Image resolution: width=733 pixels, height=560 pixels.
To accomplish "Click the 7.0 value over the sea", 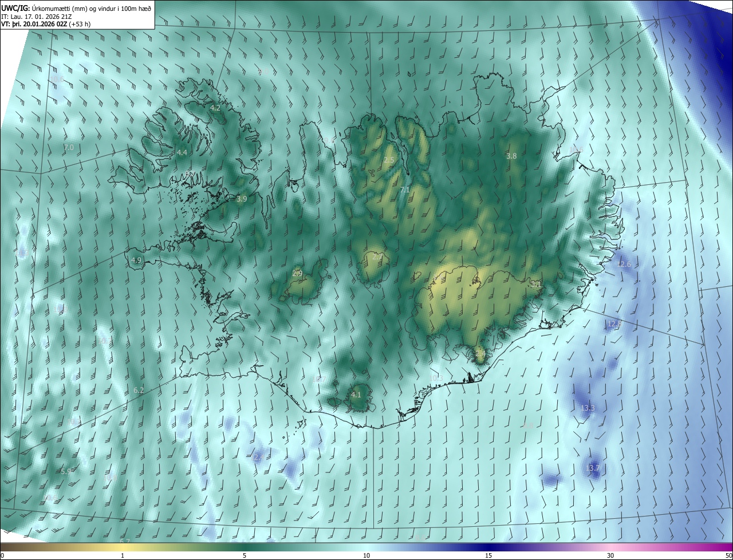I will [x=69, y=148].
